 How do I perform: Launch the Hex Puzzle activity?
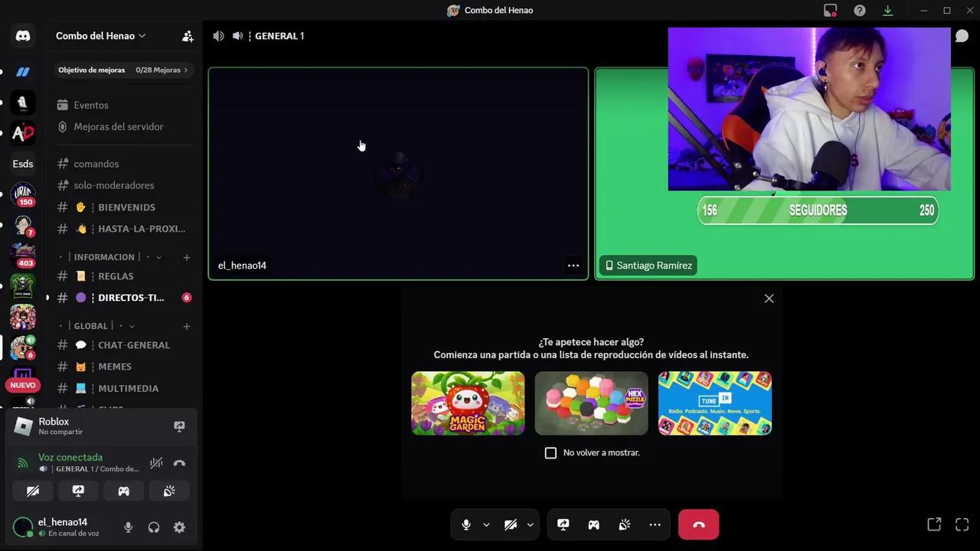(591, 403)
